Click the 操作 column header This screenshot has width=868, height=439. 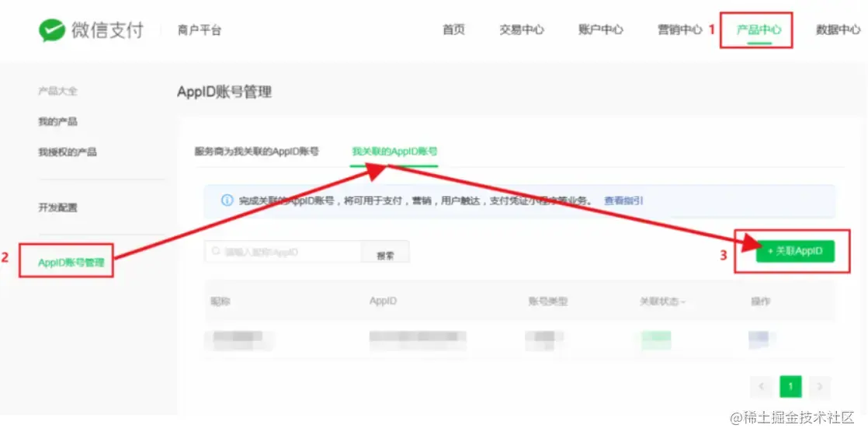(761, 301)
